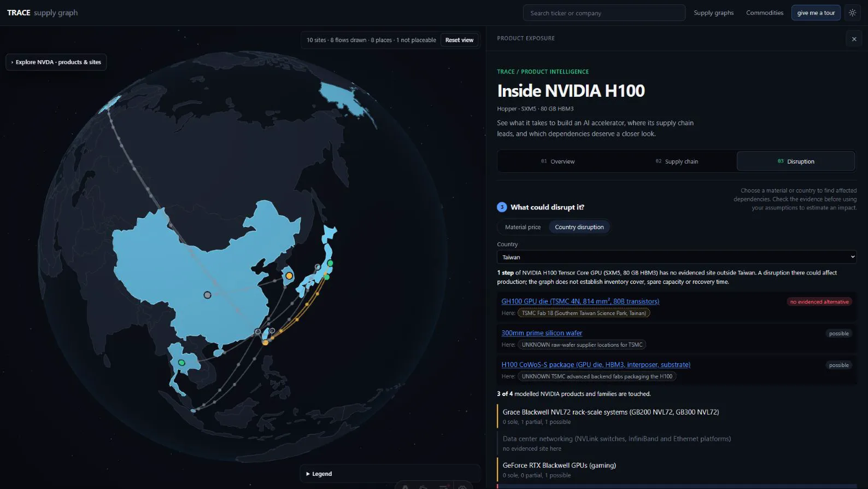Viewport: 868px width, 489px height.
Task: Select the lower green marker in Japan
Action: click(x=327, y=277)
